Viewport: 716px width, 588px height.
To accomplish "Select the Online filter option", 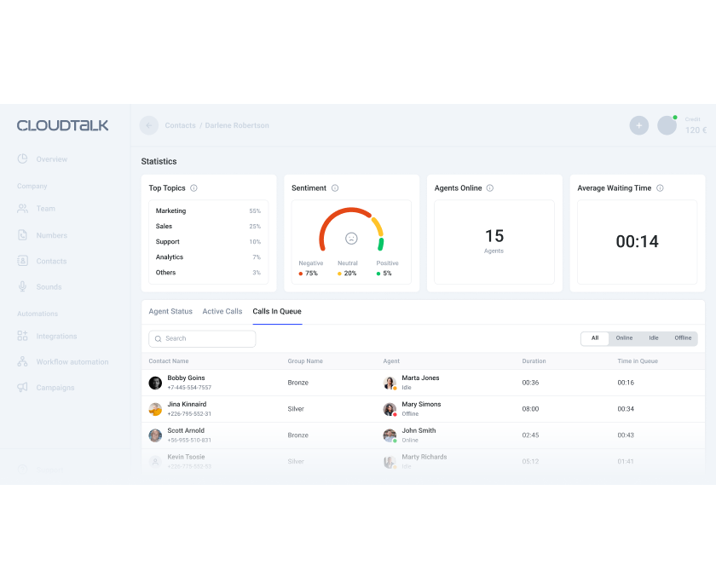I will tap(624, 338).
